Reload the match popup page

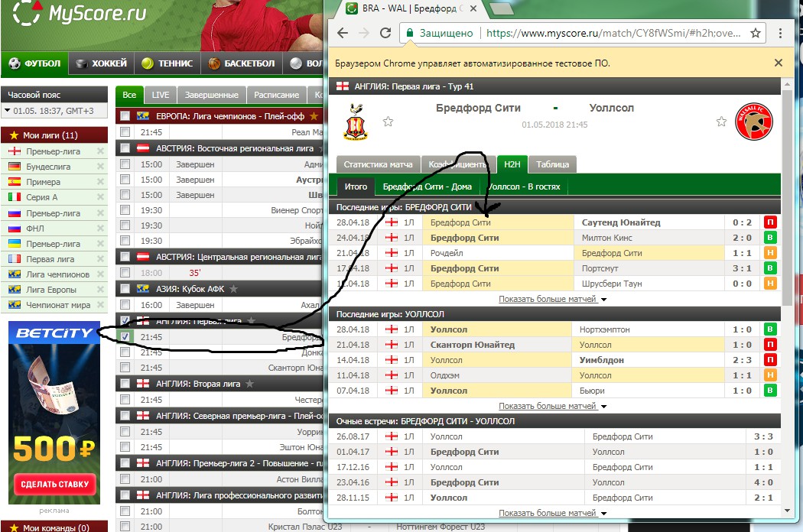(x=385, y=34)
